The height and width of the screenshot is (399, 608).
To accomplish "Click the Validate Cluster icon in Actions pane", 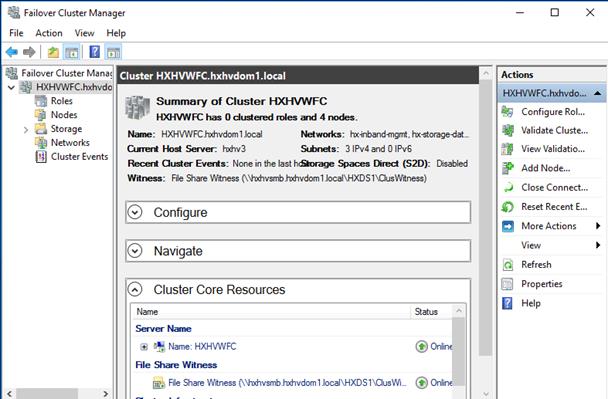I will (x=508, y=130).
